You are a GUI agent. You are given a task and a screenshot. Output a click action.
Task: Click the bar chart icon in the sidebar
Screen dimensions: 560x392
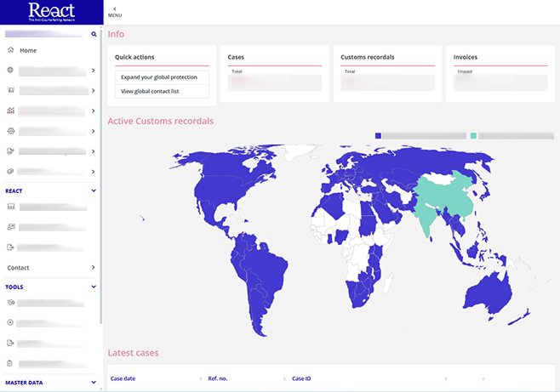(x=11, y=111)
